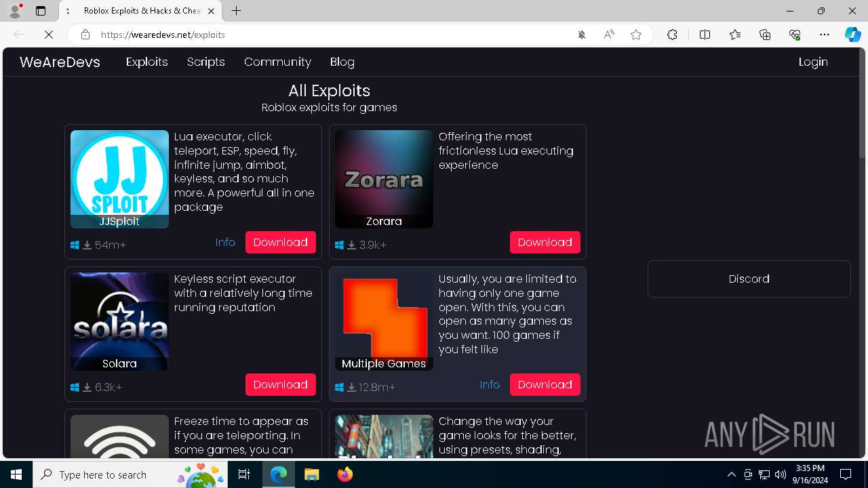Toggle split screen view
Image resolution: width=868 pixels, height=488 pixels.
pyautogui.click(x=705, y=35)
